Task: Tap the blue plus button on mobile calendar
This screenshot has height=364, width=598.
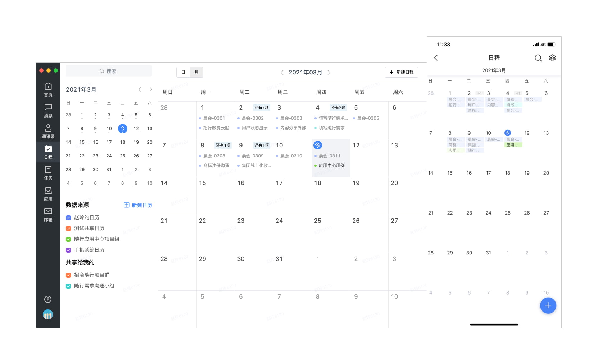Action: (548, 305)
